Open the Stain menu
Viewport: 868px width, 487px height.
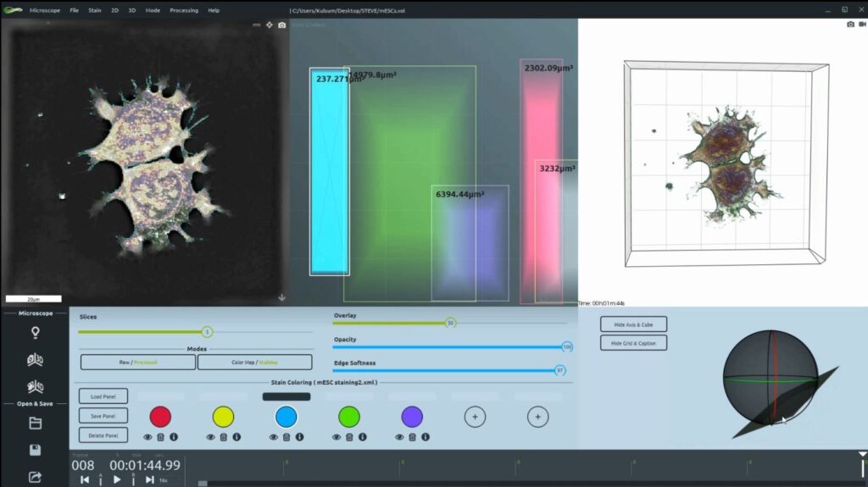pyautogui.click(x=95, y=10)
